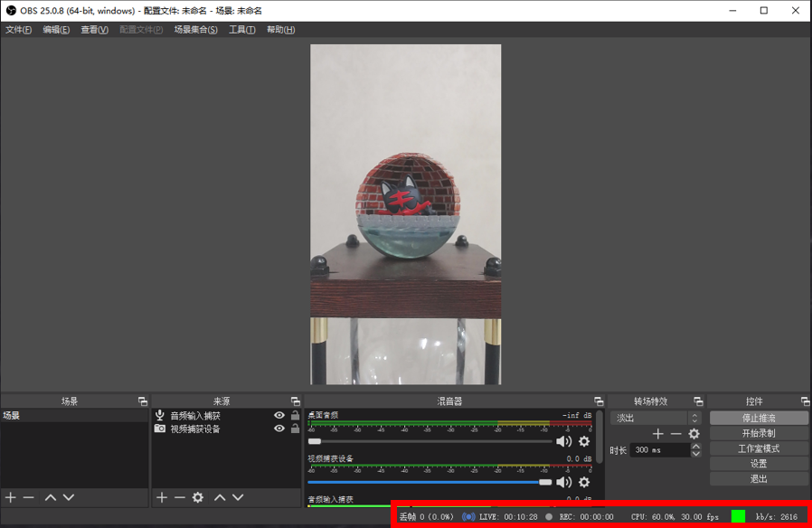Click the 时长 300 ms duration field
This screenshot has width=812, height=528.
[x=661, y=450]
